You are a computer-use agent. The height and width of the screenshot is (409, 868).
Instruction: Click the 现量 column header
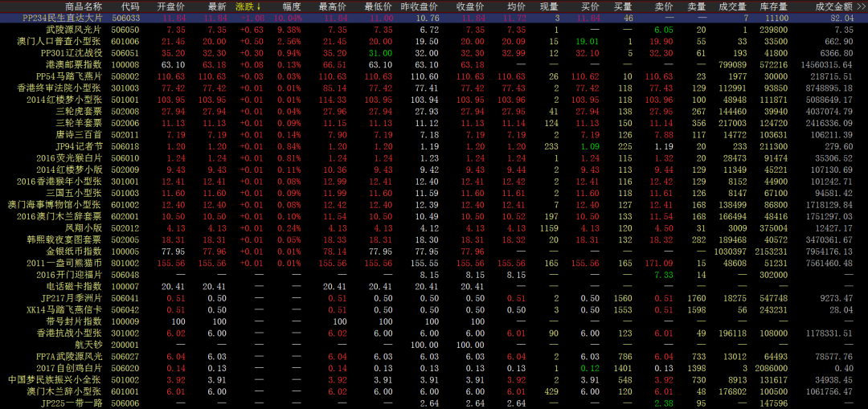pyautogui.click(x=549, y=6)
